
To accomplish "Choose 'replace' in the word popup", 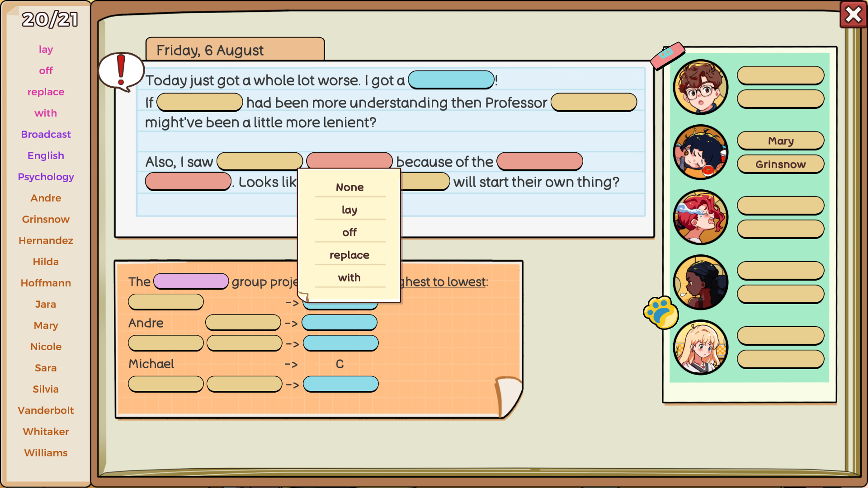I will coord(349,255).
